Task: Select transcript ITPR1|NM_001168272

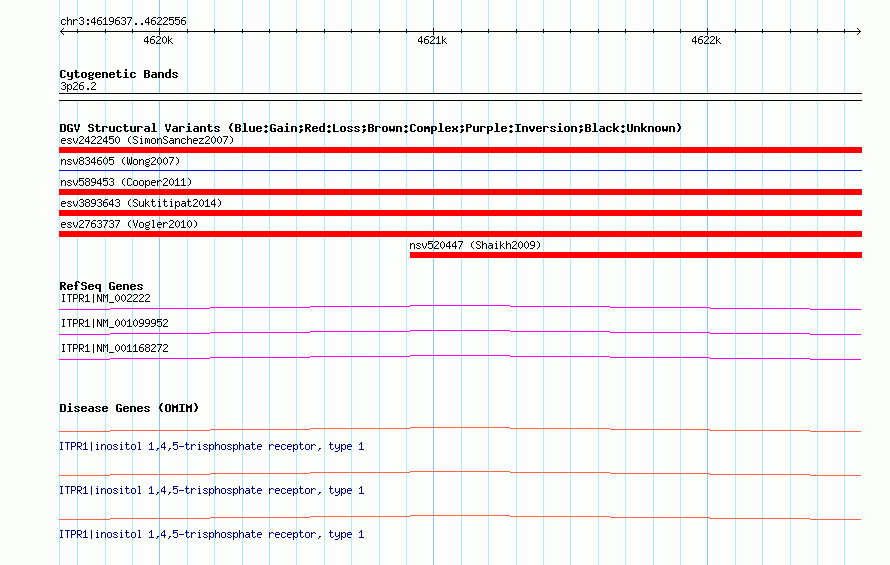Action: (115, 348)
